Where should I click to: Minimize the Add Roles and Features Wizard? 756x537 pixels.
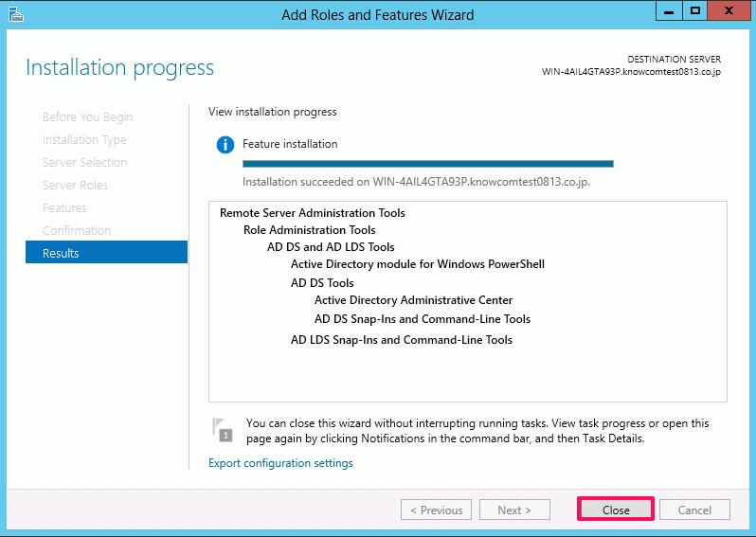(669, 11)
